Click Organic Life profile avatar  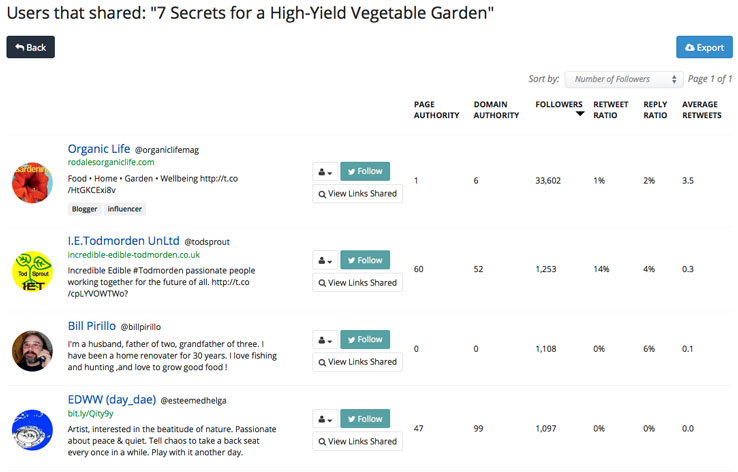32,183
